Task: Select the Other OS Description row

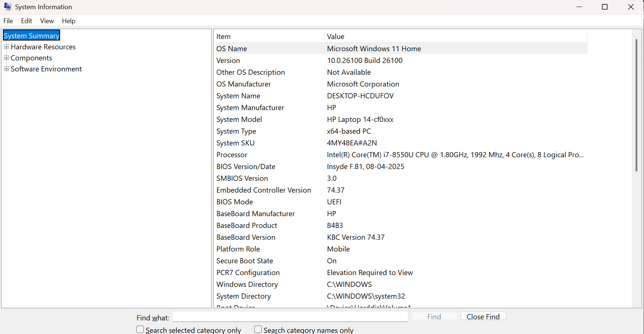Action: (x=401, y=72)
